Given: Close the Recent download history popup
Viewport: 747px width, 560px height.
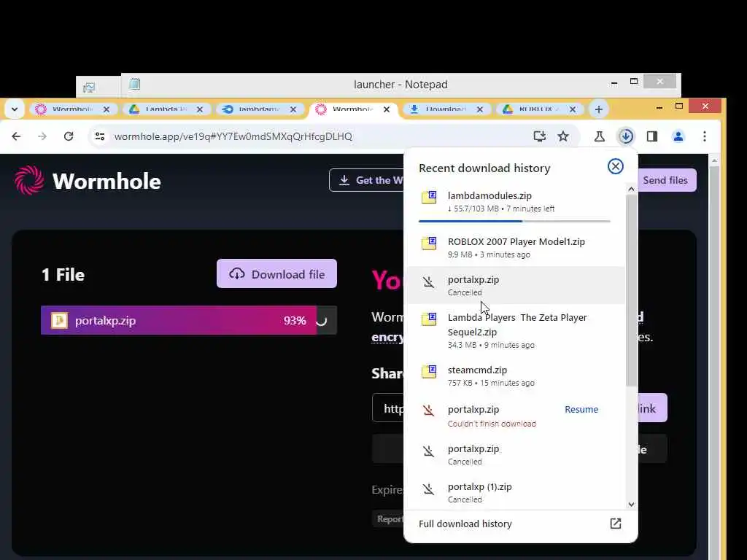Looking at the screenshot, I should tap(616, 166).
